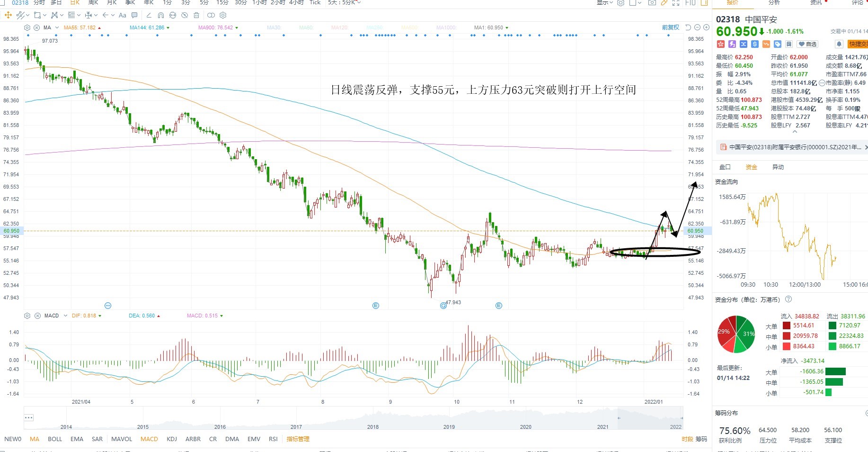
Task: Select the Aa text annotation tool
Action: pos(122,15)
